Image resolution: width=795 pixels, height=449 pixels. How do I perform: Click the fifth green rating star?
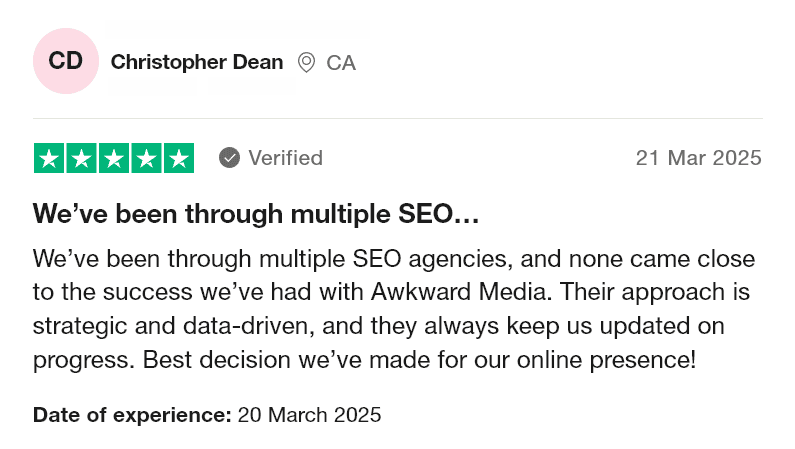coord(178,158)
